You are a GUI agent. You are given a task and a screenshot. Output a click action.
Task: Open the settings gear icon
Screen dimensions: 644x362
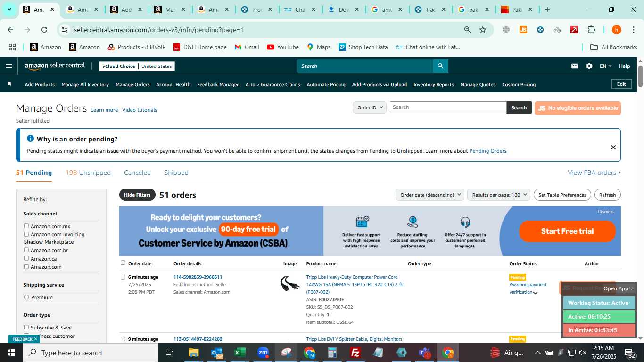click(x=589, y=66)
